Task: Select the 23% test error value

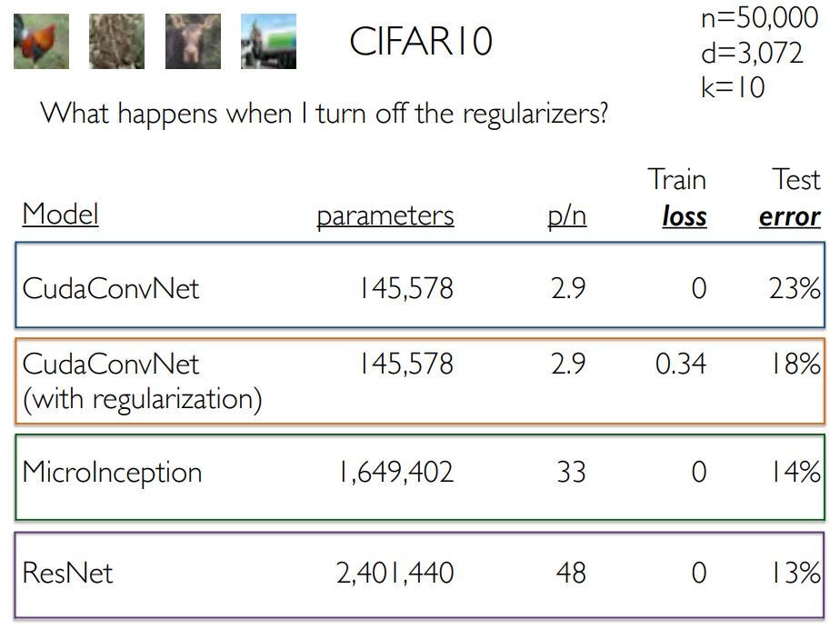Action: pos(795,288)
